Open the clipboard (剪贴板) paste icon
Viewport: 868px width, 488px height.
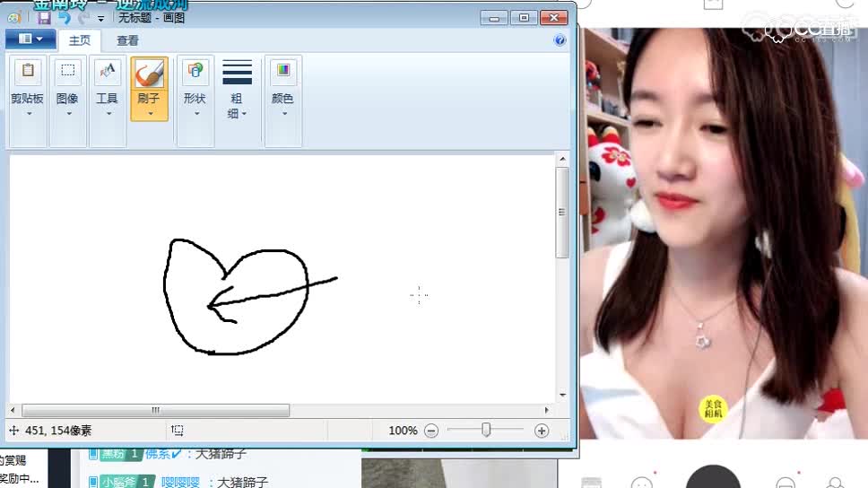coord(28,71)
